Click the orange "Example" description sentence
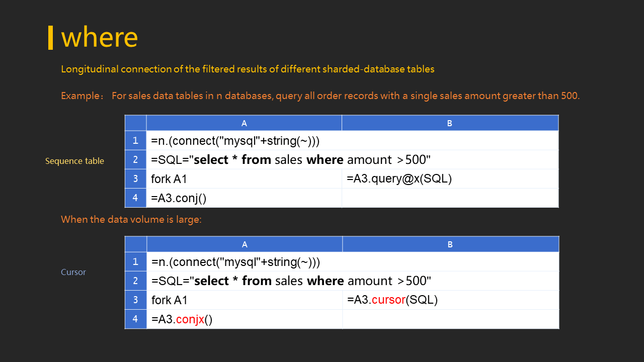The image size is (644, 362). coord(320,96)
